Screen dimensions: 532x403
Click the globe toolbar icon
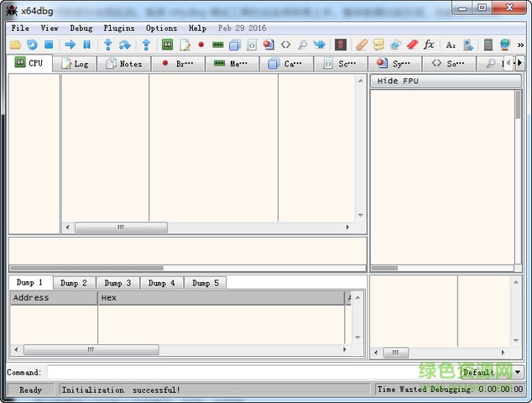pos(505,44)
